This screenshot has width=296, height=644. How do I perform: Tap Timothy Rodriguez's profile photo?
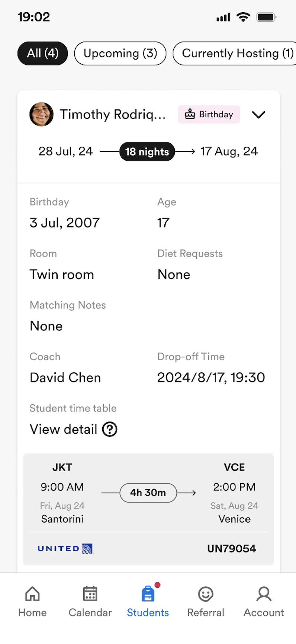click(41, 114)
